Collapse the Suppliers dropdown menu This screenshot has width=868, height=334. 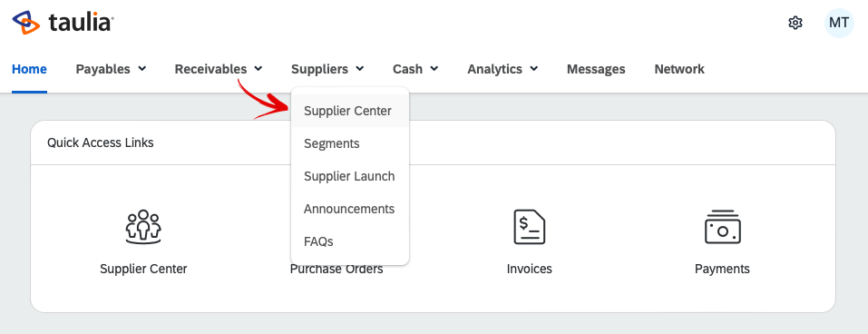click(327, 69)
